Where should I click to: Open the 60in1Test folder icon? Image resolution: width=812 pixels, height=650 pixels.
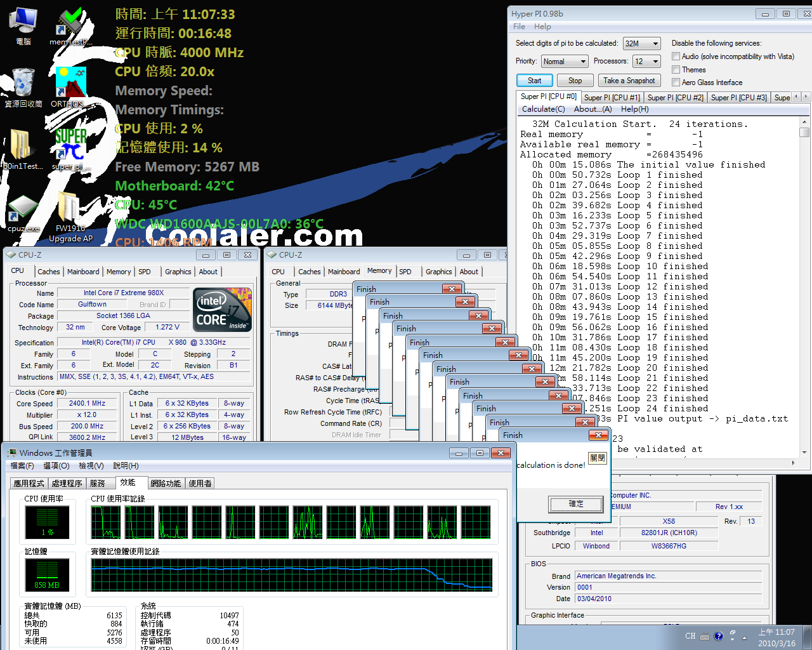[23, 150]
